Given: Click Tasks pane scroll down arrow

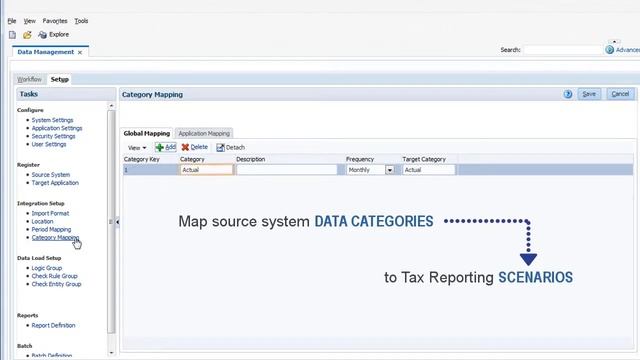Looking at the screenshot, I should click(x=111, y=353).
